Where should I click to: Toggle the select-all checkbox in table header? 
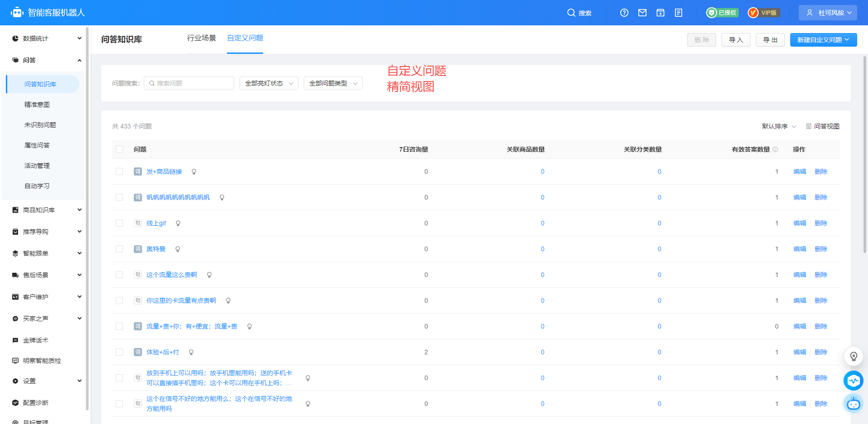coord(119,149)
